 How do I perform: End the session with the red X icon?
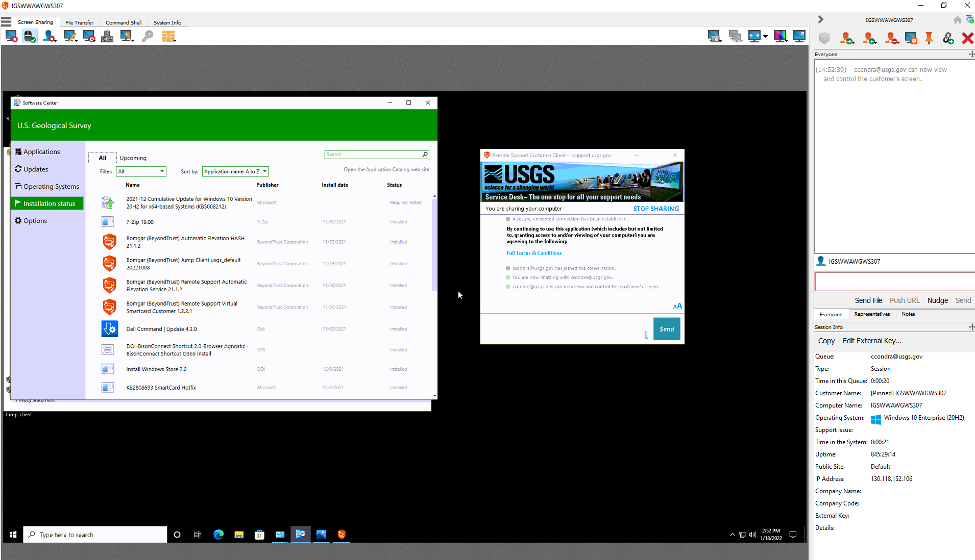tap(967, 38)
